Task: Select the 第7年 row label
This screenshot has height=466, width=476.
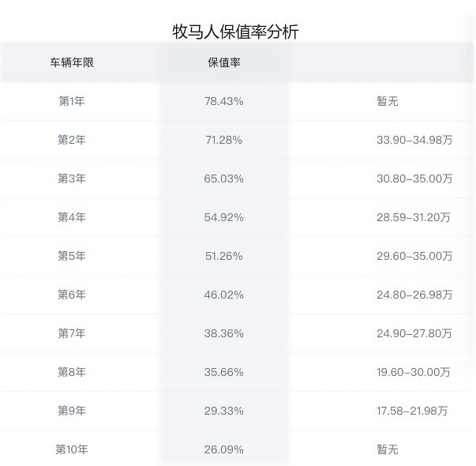Action: [72, 333]
